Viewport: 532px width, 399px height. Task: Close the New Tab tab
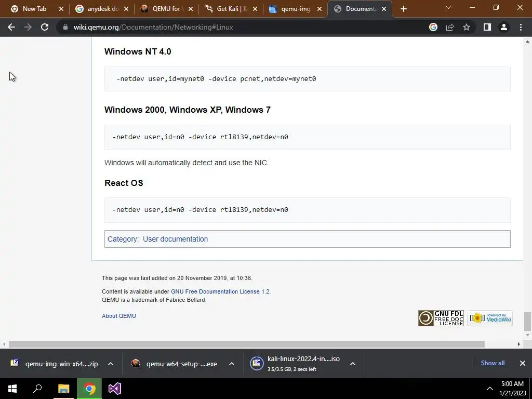pos(61,9)
